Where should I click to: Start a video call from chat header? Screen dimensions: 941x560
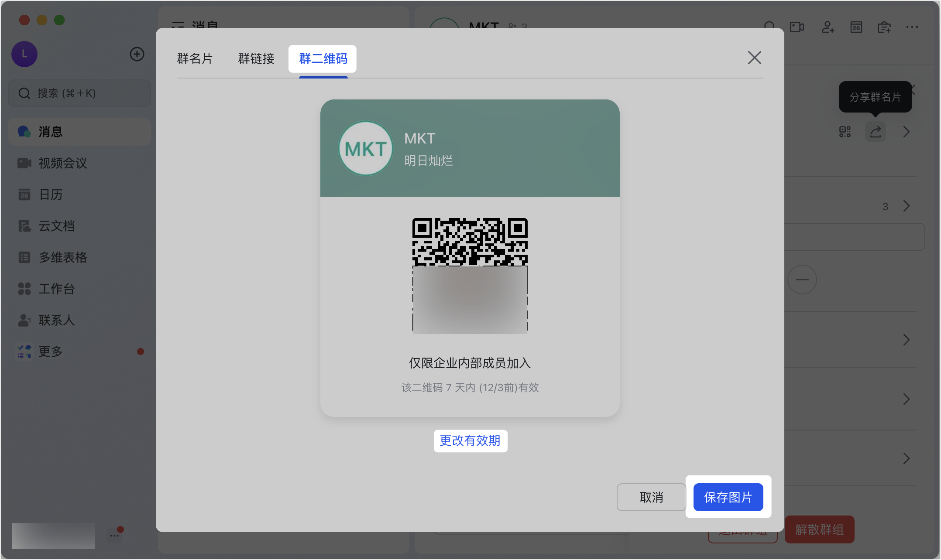(797, 27)
